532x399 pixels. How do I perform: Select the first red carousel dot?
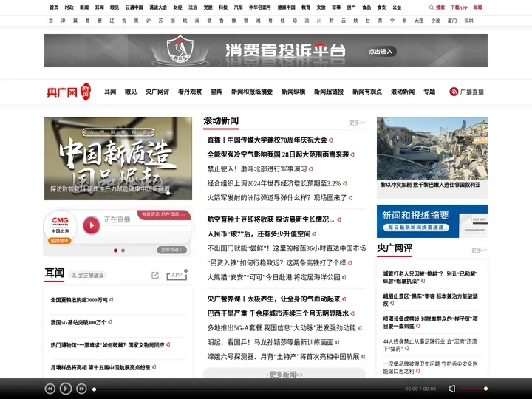[116, 250]
